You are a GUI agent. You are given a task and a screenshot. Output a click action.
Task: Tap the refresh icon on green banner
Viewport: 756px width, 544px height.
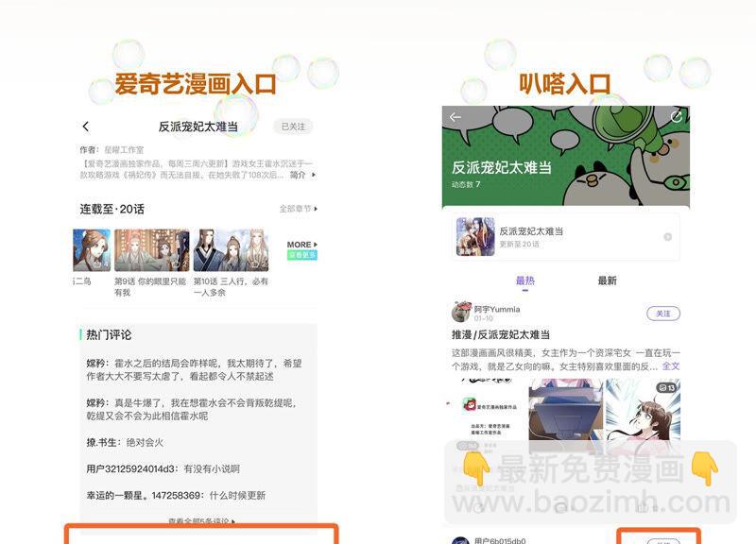pyautogui.click(x=677, y=116)
